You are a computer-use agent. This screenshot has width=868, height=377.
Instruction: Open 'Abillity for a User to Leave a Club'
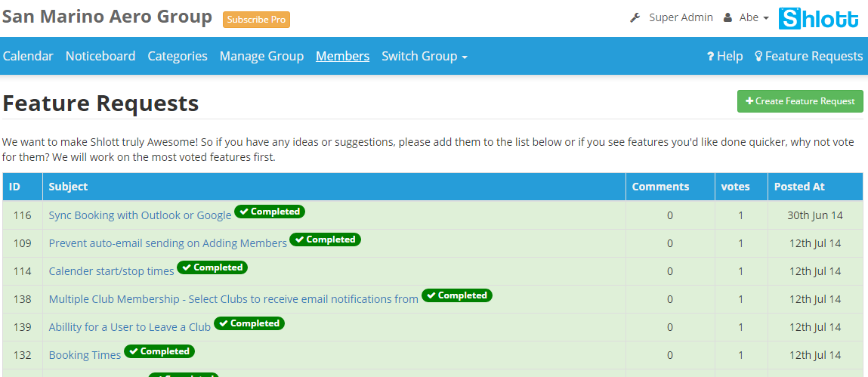click(129, 327)
